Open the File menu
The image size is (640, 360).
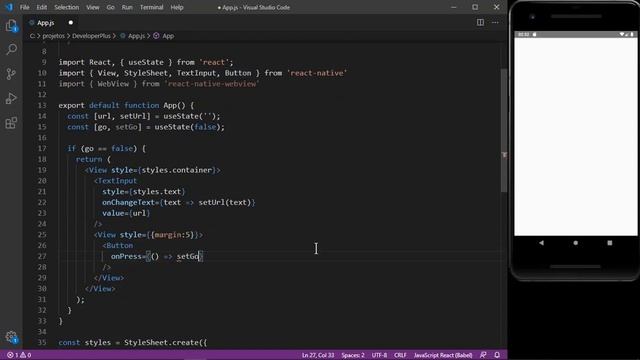24,7
